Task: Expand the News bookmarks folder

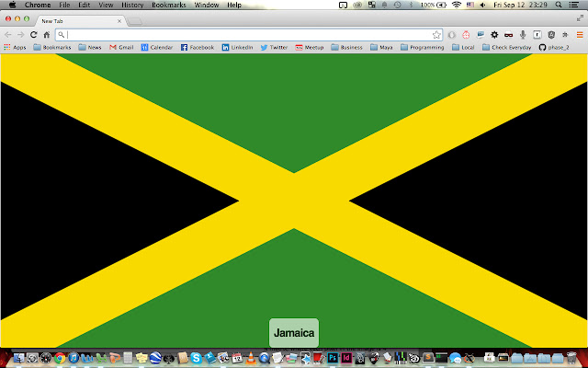Action: coord(90,47)
